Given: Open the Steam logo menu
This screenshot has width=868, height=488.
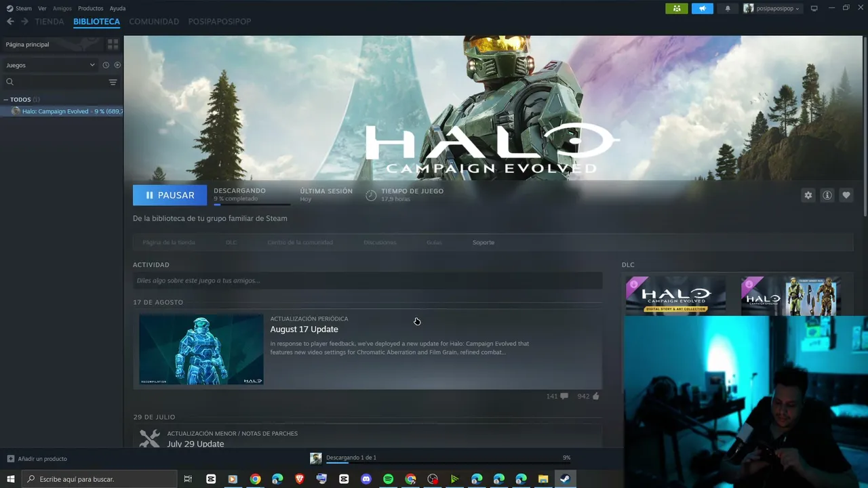Looking at the screenshot, I should (19, 8).
